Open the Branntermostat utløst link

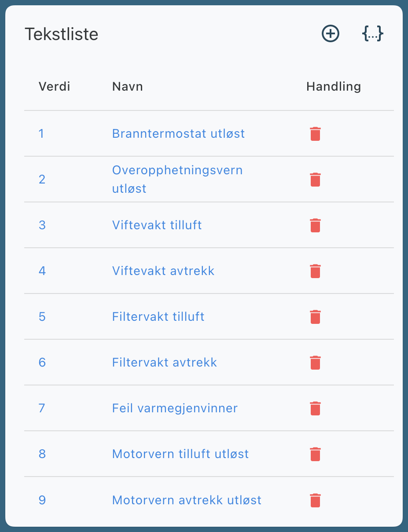[x=178, y=133]
